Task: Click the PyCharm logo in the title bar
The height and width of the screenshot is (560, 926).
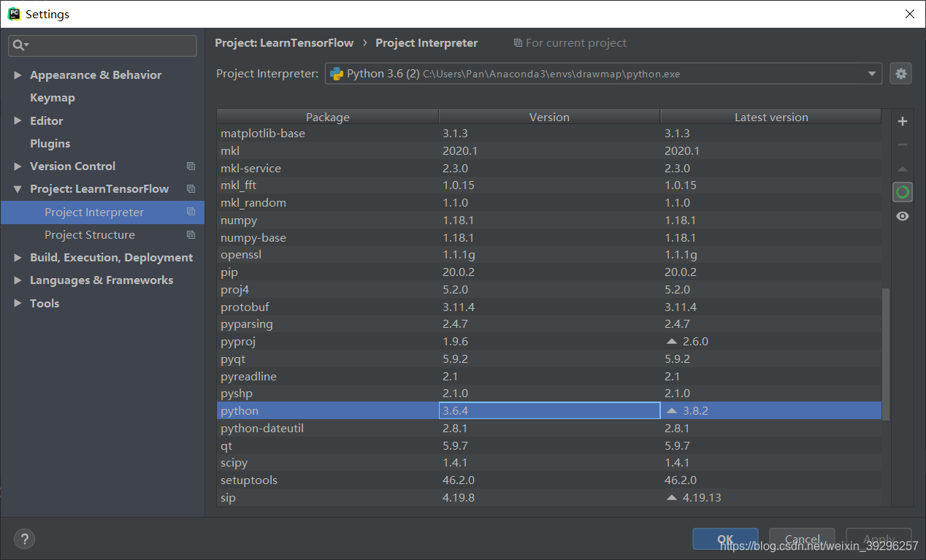Action: [14, 13]
